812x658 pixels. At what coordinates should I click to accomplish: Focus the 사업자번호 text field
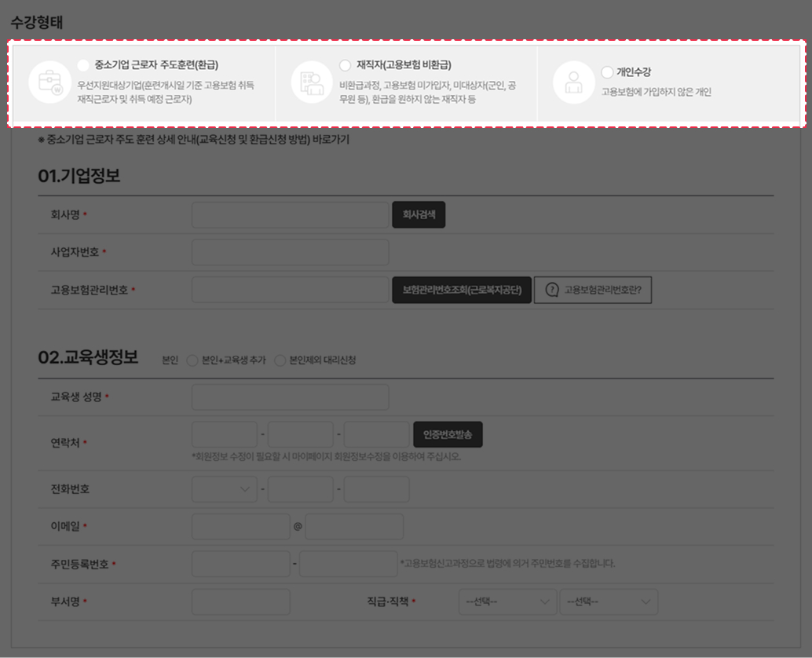point(290,252)
